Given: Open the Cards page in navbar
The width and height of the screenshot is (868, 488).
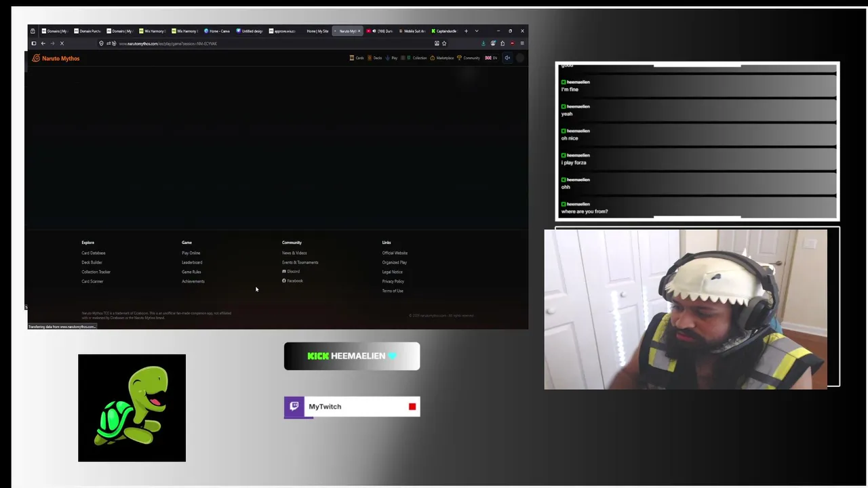Looking at the screenshot, I should (357, 58).
